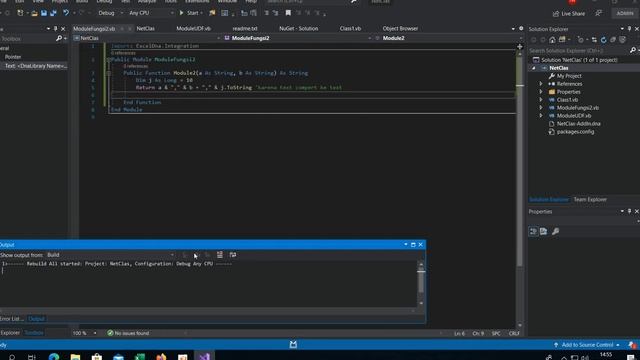Click the Categorized icon in Properties panel

click(x=533, y=231)
